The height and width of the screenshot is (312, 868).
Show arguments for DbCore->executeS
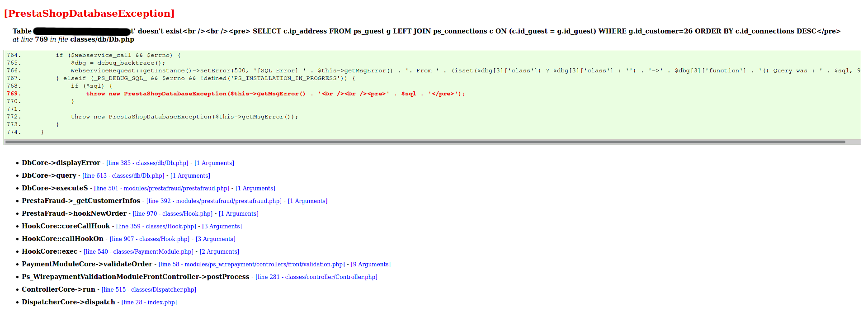[x=255, y=189]
